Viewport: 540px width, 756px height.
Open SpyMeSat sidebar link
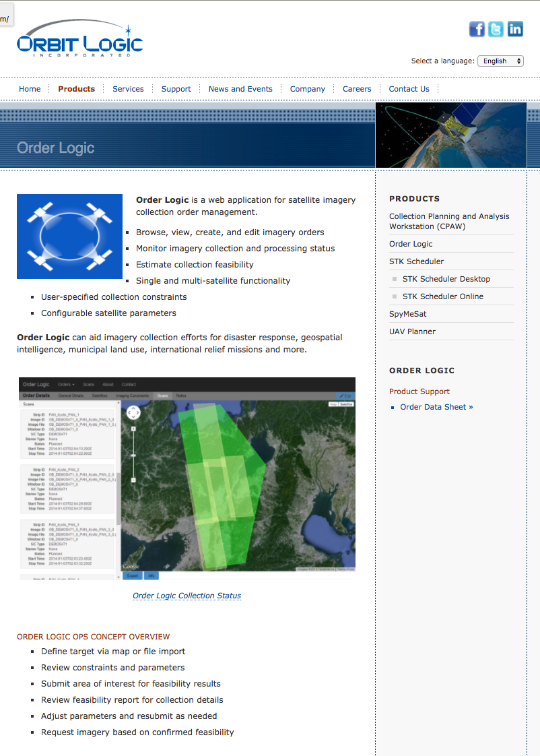(x=407, y=314)
